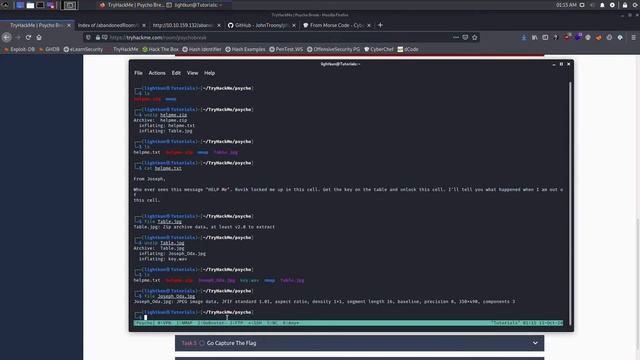Open Firefox library icon
Viewport: 640px width, 360px height.
[x=535, y=37]
